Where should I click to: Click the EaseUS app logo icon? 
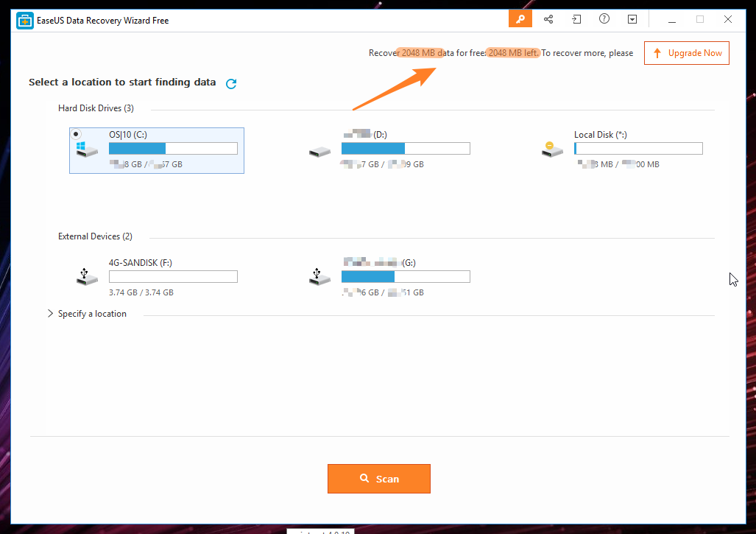pyautogui.click(x=25, y=21)
